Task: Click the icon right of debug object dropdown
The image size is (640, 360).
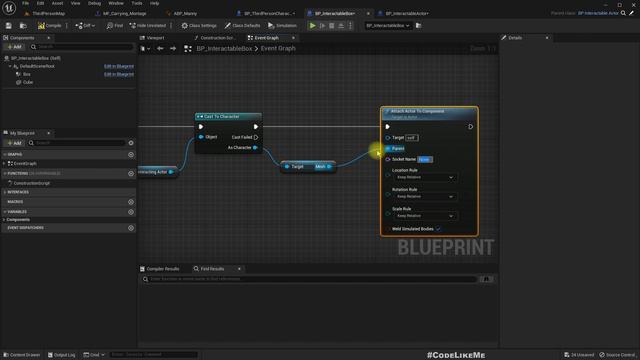Action: pyautogui.click(x=418, y=25)
